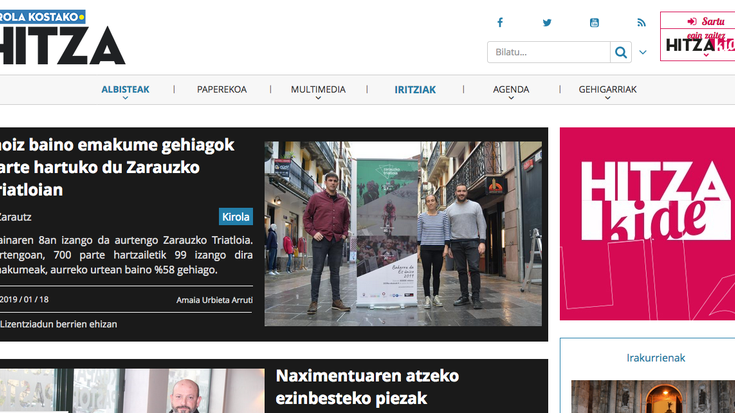
Task: Open the YouTube channel icon
Action: pos(594,23)
